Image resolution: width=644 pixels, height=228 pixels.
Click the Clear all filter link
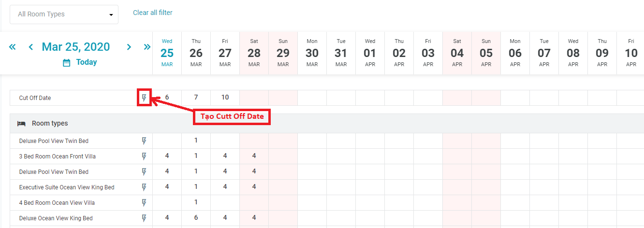coord(153,13)
